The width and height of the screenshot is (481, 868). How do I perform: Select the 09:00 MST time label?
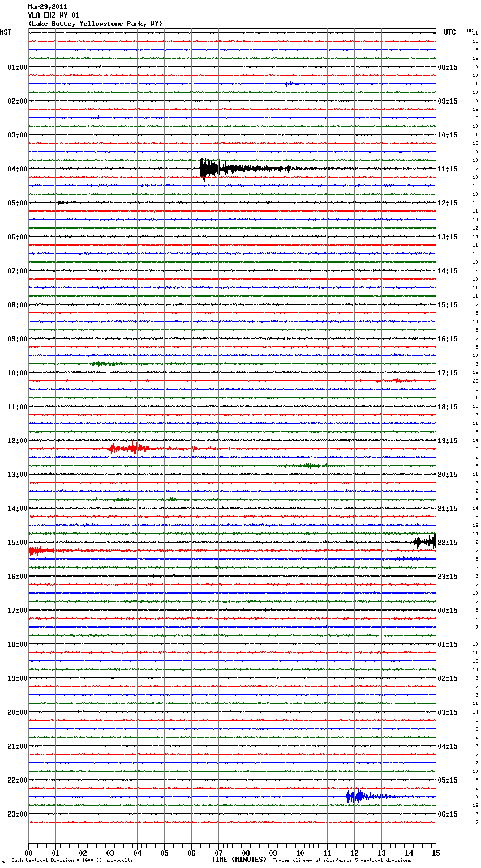tap(18, 339)
